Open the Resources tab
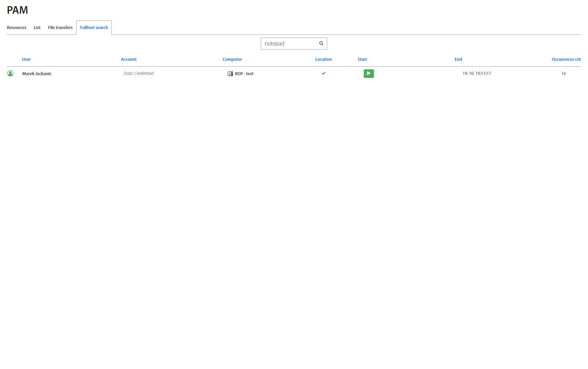The image size is (588, 369). tap(16, 28)
